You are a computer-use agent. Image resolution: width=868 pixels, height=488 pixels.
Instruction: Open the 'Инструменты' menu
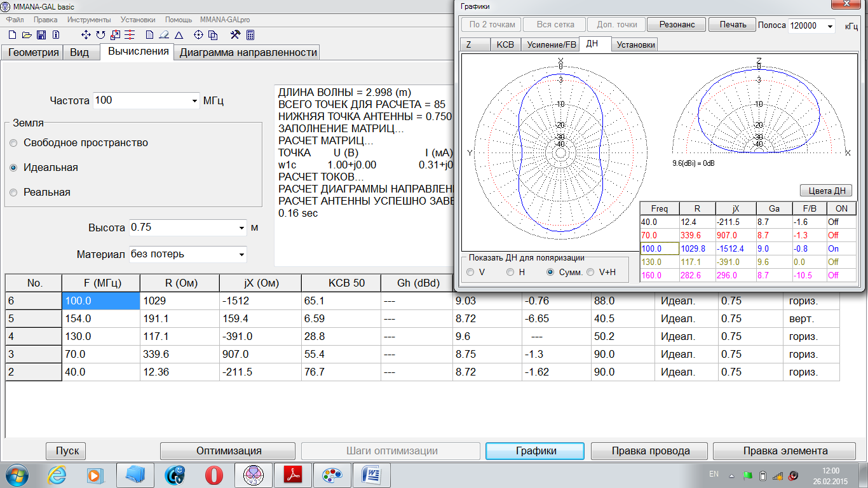[x=89, y=20]
